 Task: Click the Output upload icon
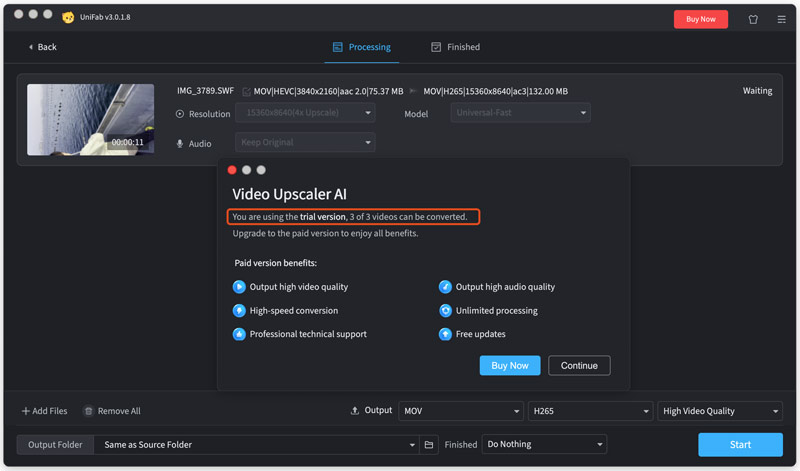click(x=355, y=411)
